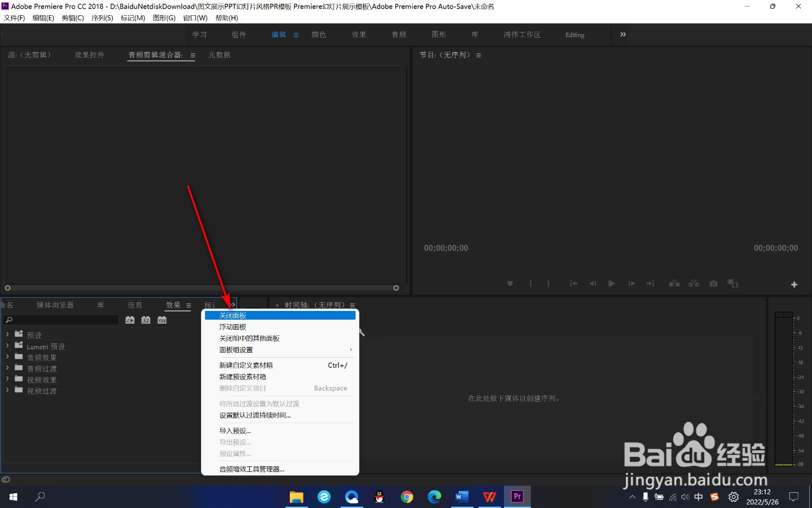Open Word from taskbar

point(462,497)
